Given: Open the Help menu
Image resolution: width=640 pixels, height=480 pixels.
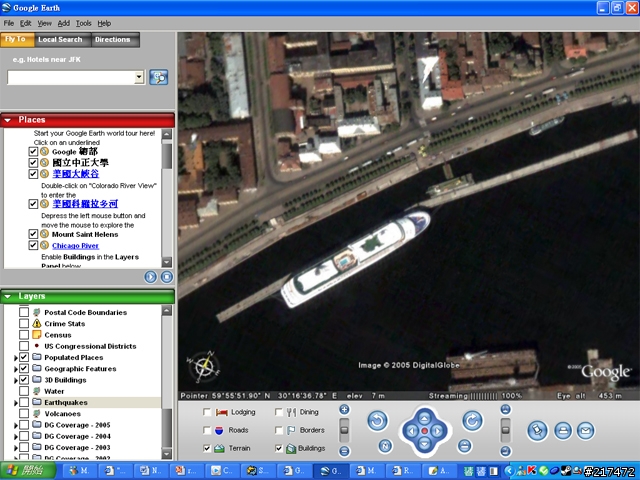Looking at the screenshot, I should point(104,23).
